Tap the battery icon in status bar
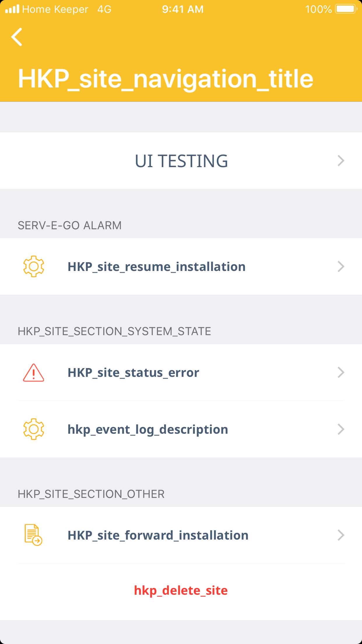 346,9
